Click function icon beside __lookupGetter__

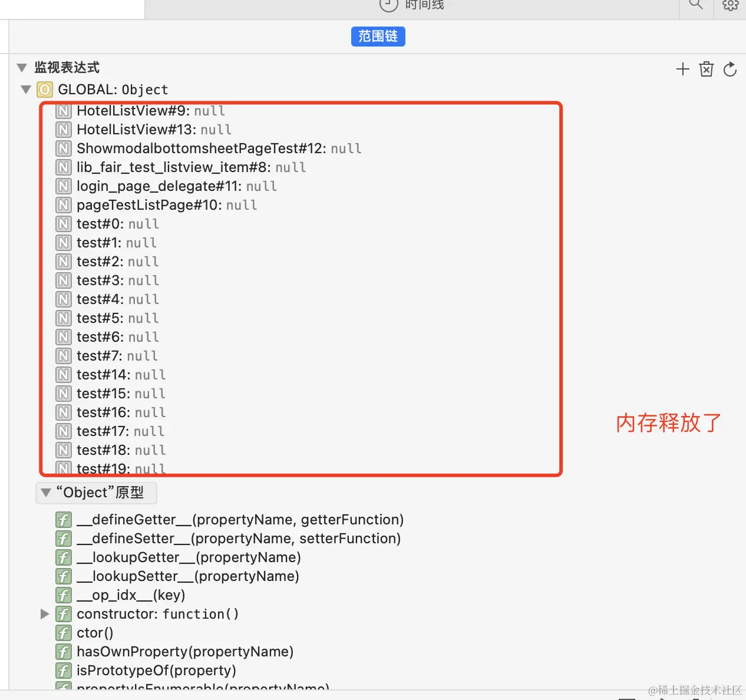[x=64, y=557]
